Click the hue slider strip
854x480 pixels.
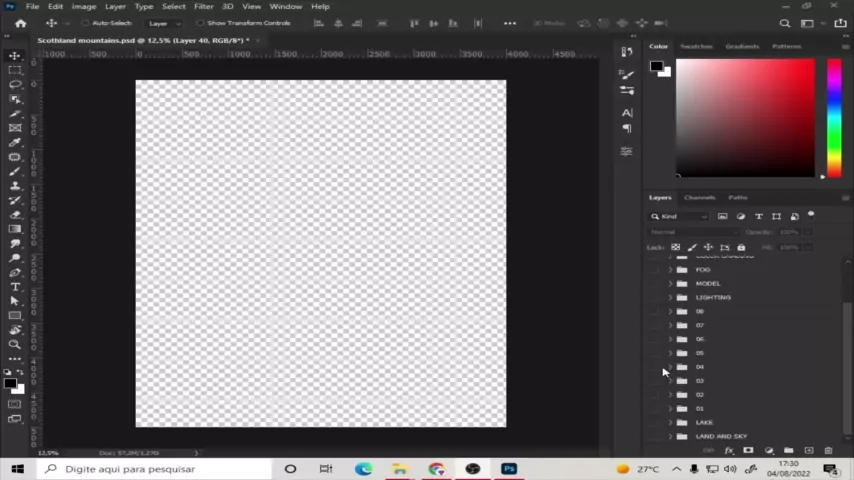[834, 118]
